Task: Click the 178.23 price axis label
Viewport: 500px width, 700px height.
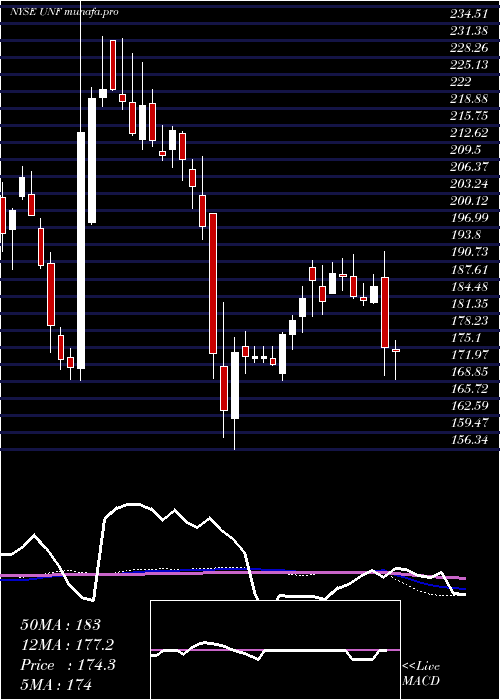Action: tap(468, 321)
